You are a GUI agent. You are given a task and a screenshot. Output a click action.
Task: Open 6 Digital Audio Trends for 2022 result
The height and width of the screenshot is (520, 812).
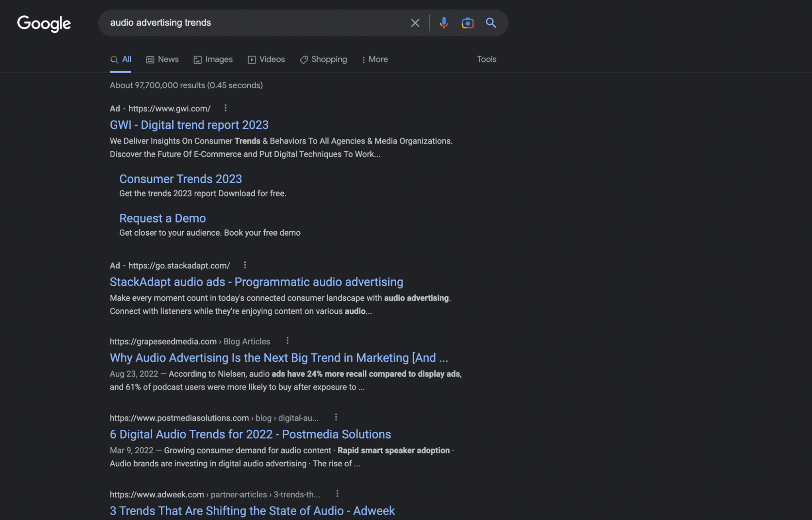(x=250, y=434)
